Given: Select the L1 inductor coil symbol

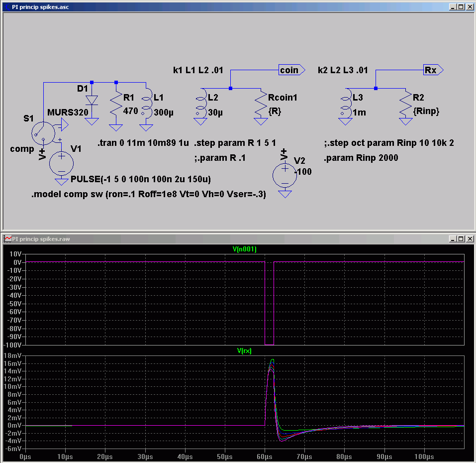Looking at the screenshot, I should [146, 105].
